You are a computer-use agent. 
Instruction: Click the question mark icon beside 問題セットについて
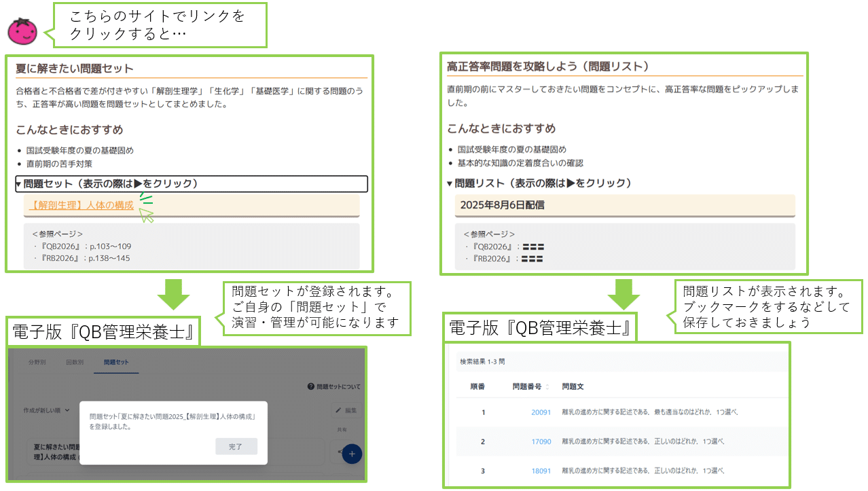(311, 386)
